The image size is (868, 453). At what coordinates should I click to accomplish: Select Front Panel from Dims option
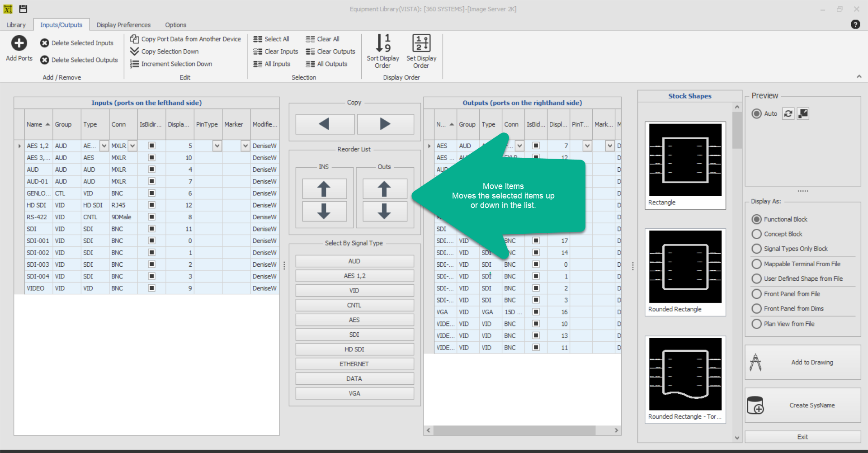(x=756, y=309)
